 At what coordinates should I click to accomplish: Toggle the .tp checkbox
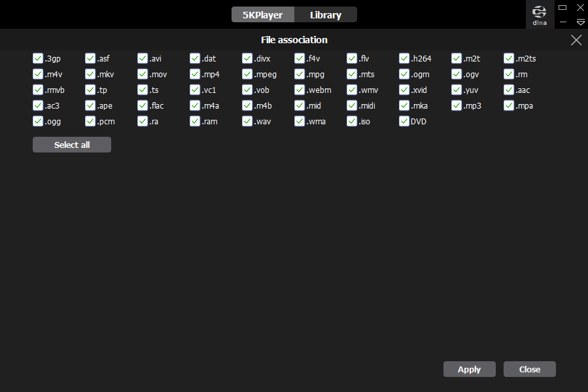[90, 90]
